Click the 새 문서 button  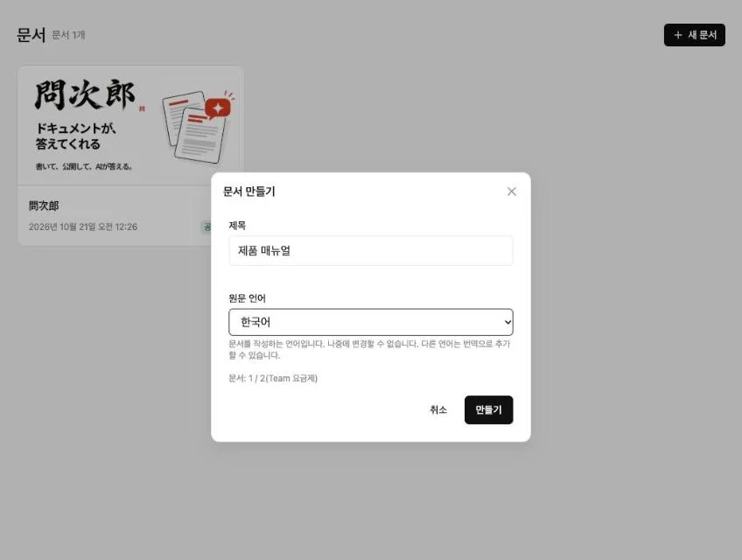click(x=694, y=35)
